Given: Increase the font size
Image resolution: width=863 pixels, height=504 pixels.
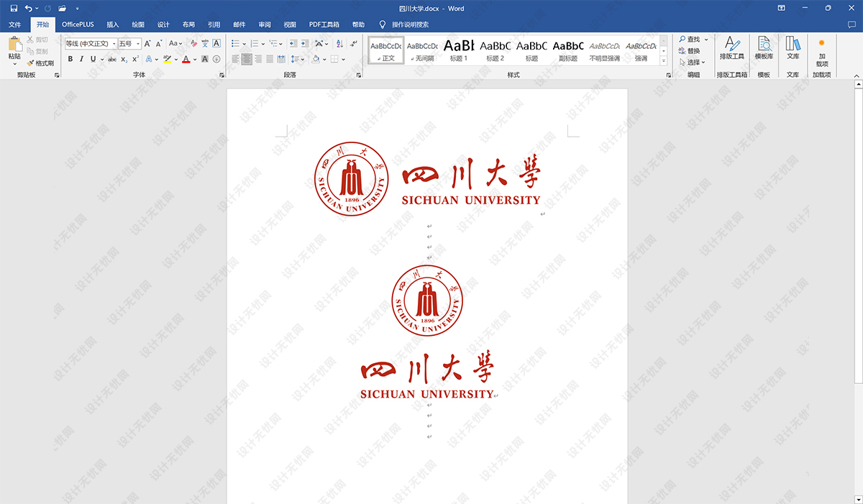Looking at the screenshot, I should [147, 44].
